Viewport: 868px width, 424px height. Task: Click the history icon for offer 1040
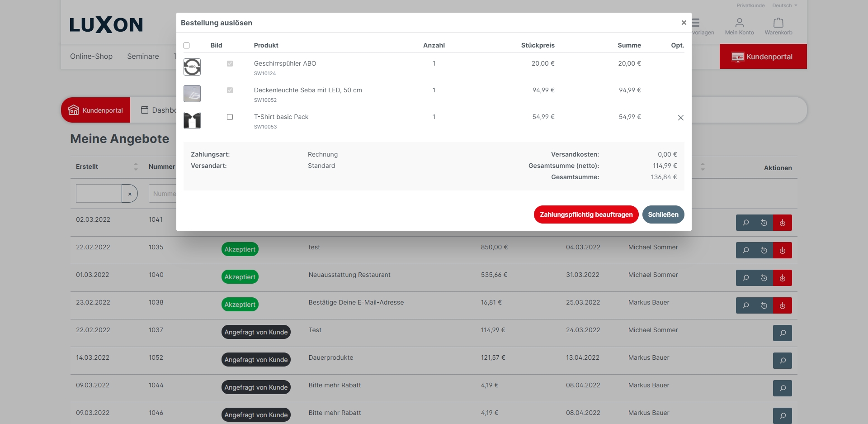pyautogui.click(x=764, y=278)
